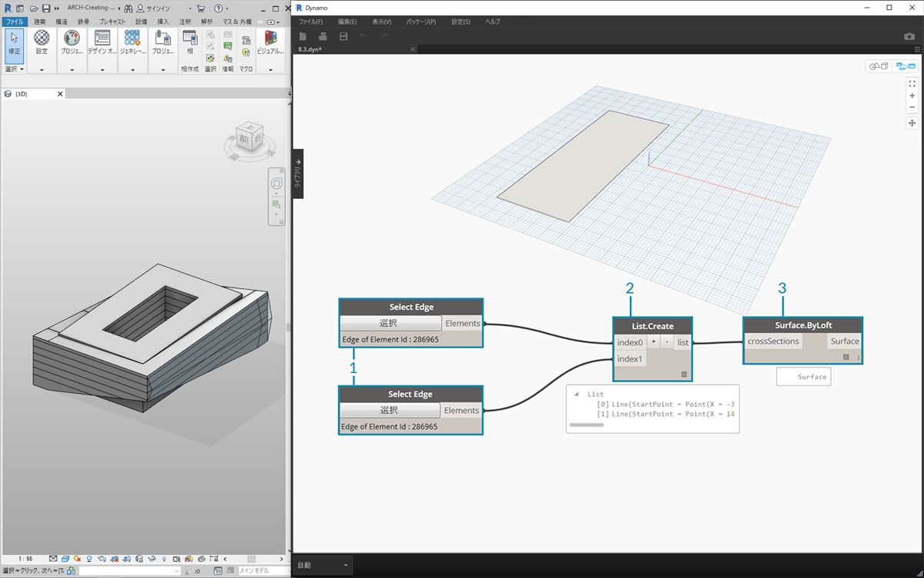Open the パッケージ(P) menu in Dynamo
924x578 pixels.
coord(420,22)
